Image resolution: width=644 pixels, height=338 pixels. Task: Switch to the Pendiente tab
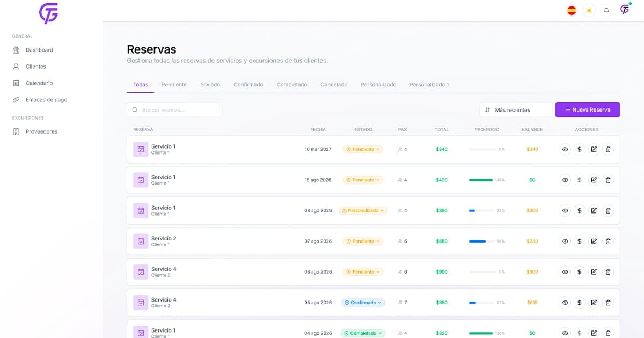(174, 84)
